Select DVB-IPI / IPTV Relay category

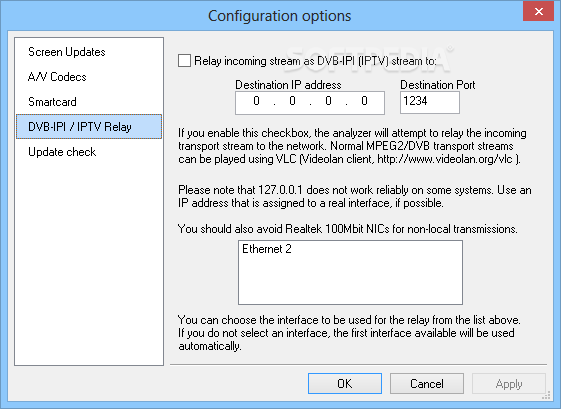point(88,127)
